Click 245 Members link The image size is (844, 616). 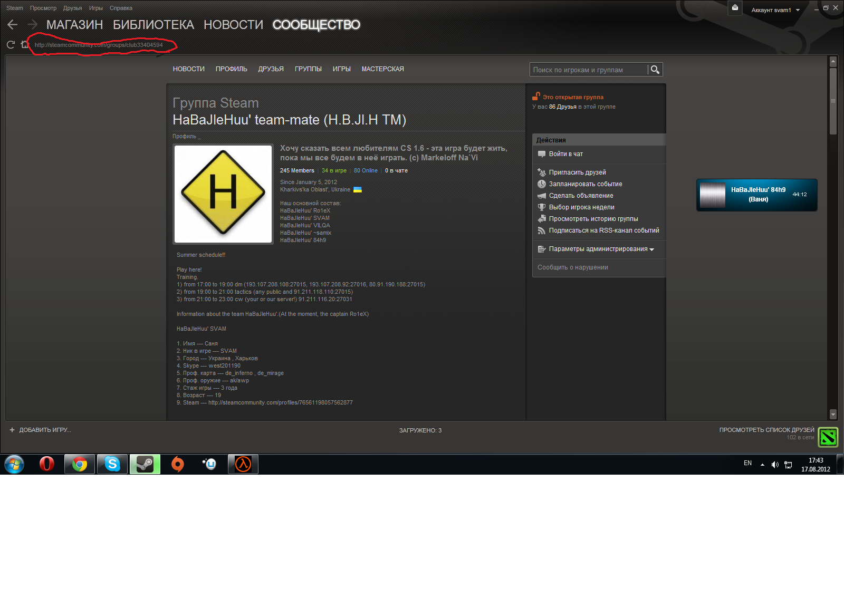tap(297, 170)
